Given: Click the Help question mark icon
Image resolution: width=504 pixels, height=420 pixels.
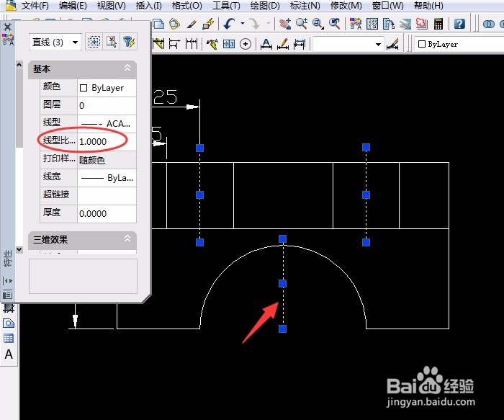Looking at the screenshot, I should coord(459,24).
